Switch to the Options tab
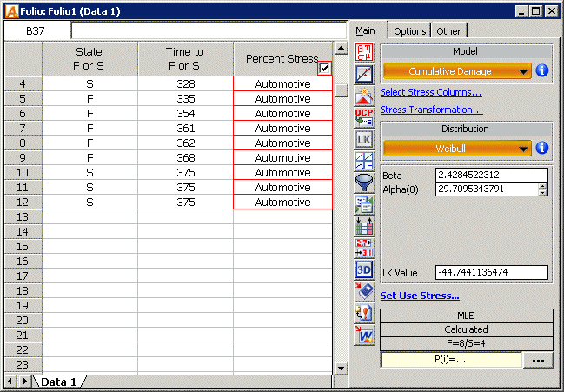This screenshot has width=564, height=392. [x=410, y=31]
